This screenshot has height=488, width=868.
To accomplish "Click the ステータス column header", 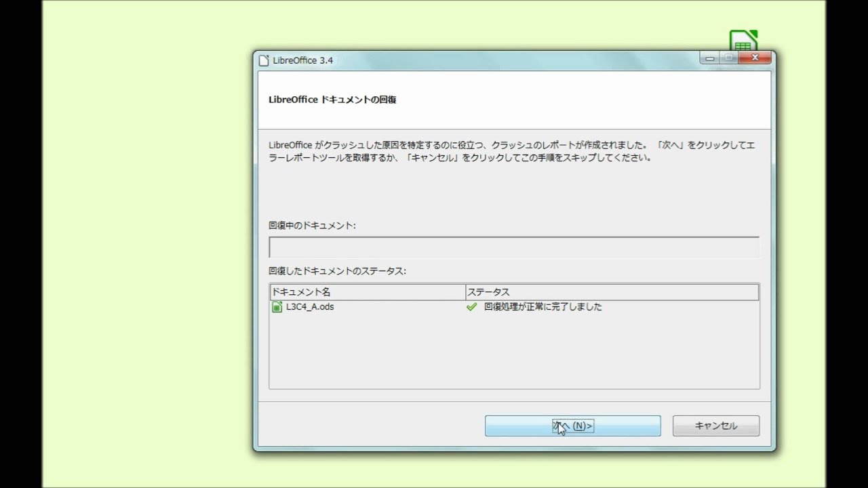I will click(x=612, y=292).
